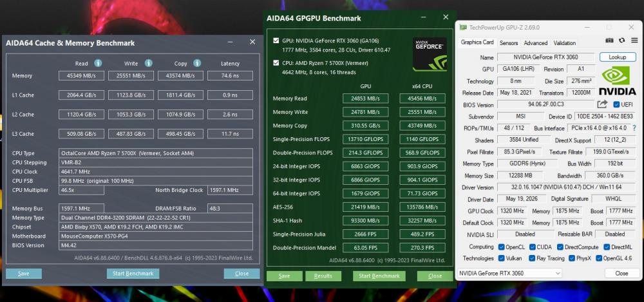Click the GPU-Z Name field NVIDIA GeForce RTX 3060

pos(546,57)
